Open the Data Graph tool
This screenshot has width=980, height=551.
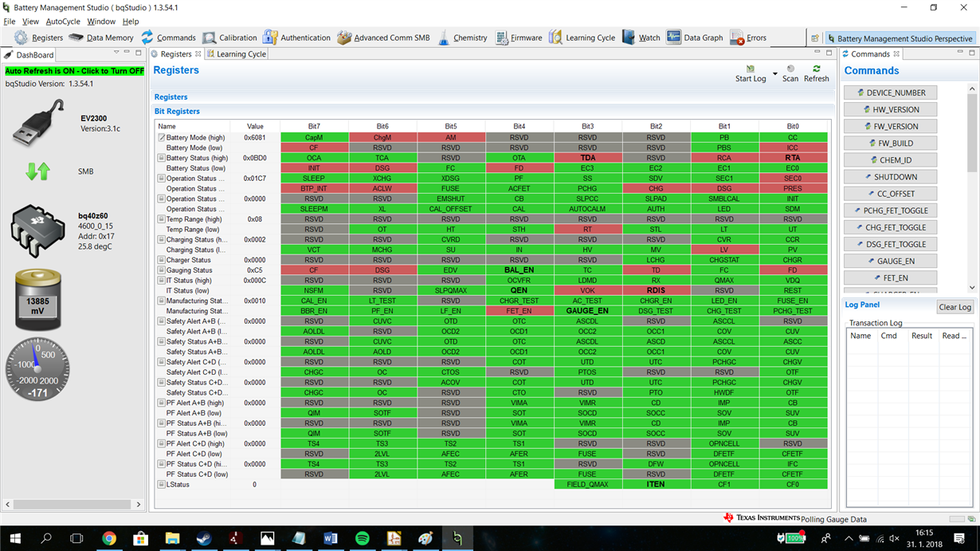pos(695,37)
